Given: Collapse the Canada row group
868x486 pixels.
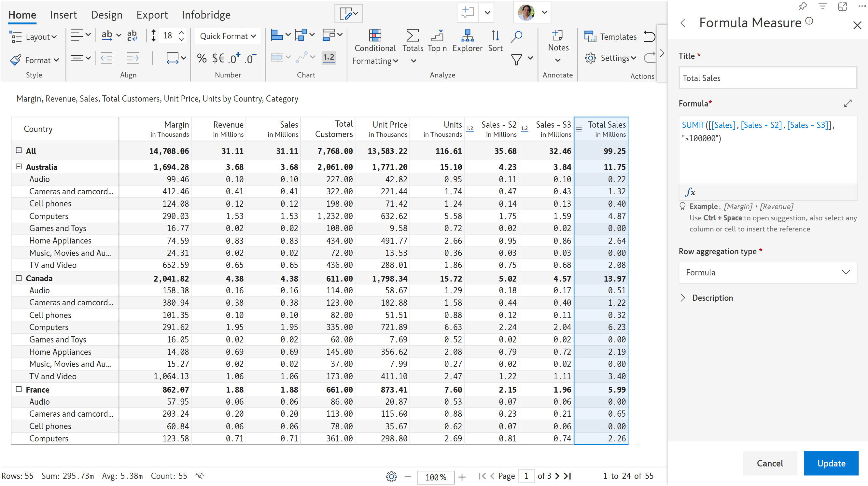Looking at the screenshot, I should (x=19, y=278).
